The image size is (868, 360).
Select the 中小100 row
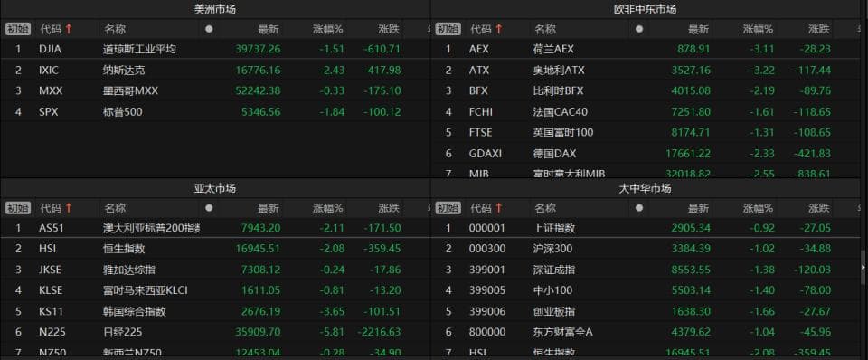645,290
